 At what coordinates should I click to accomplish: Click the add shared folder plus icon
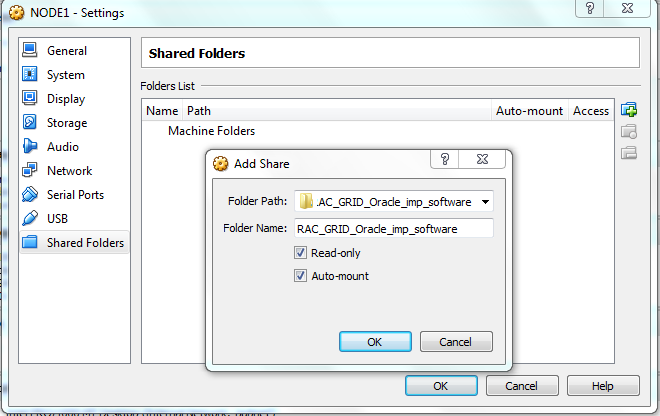pos(629,110)
